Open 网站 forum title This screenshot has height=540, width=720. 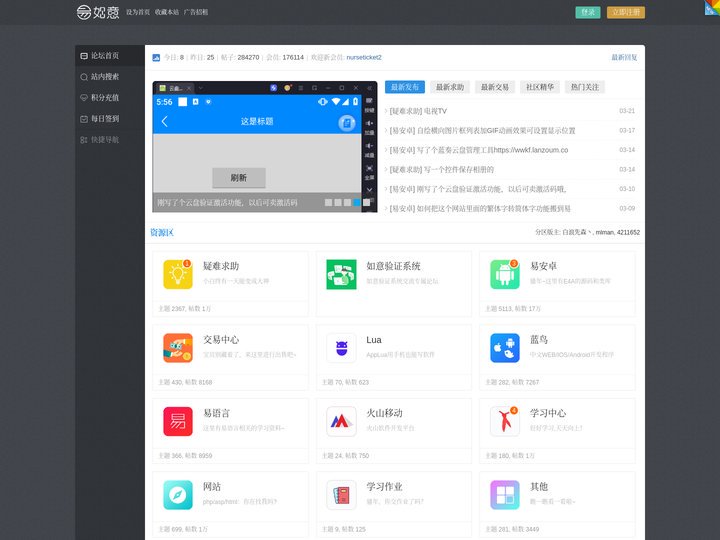(x=212, y=486)
